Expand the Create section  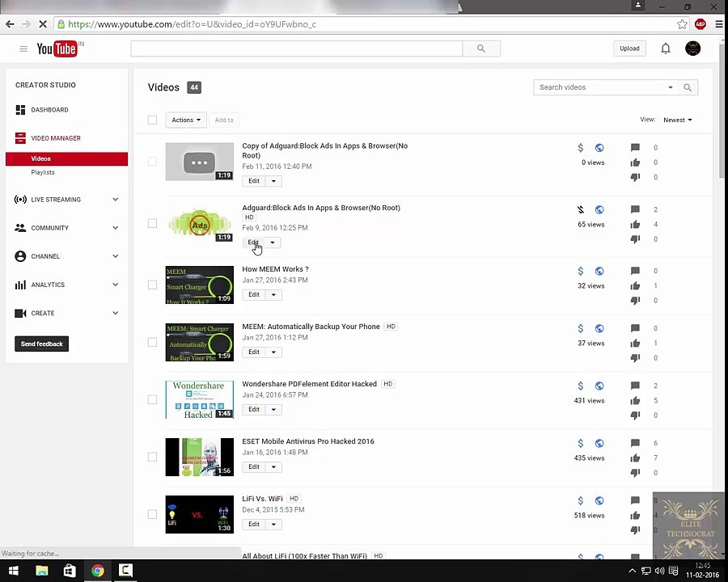(115, 313)
